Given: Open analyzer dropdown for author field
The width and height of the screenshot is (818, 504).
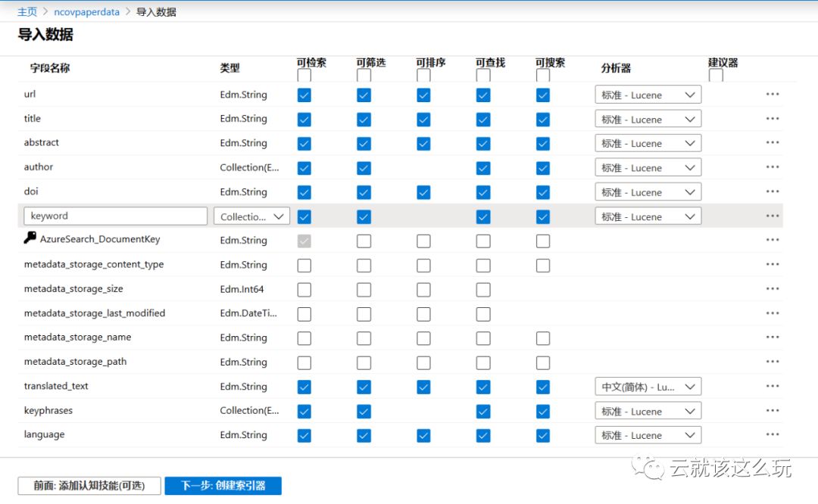Looking at the screenshot, I should coord(648,168).
